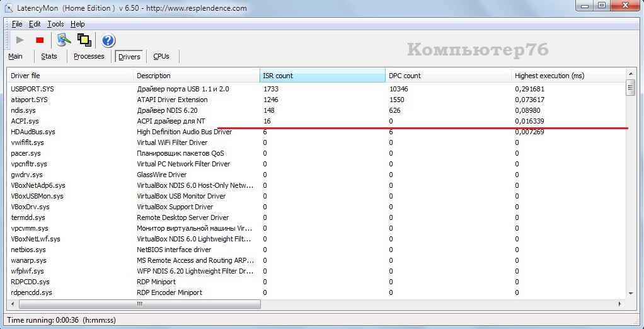Click the vertical scrollbar down arrow
Screen dimensions: 644x329
(x=630, y=293)
